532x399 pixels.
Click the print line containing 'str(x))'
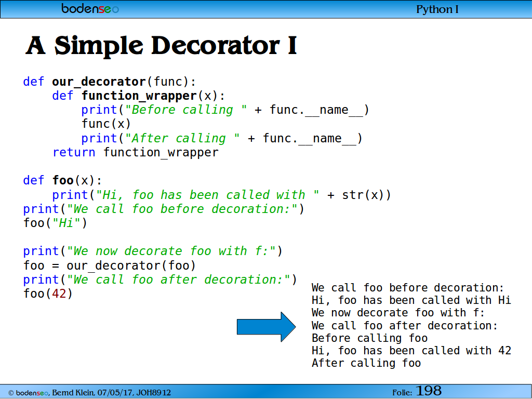pos(221,195)
